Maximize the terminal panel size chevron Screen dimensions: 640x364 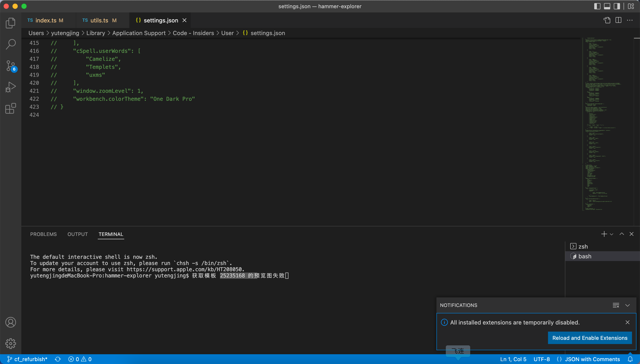coord(622,234)
